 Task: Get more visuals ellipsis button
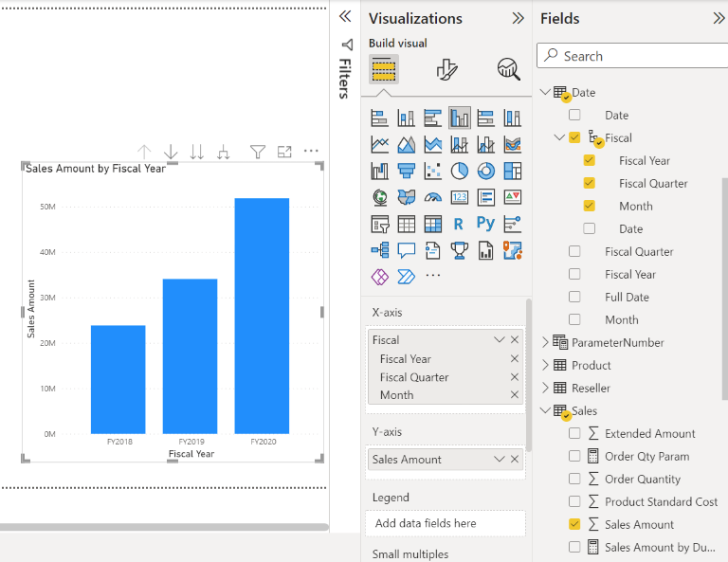[432, 276]
